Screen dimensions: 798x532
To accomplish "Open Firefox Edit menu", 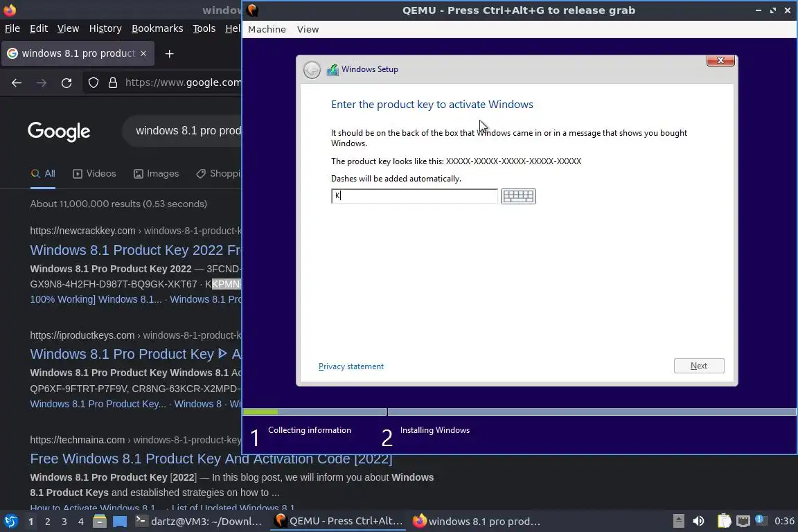I will click(39, 28).
